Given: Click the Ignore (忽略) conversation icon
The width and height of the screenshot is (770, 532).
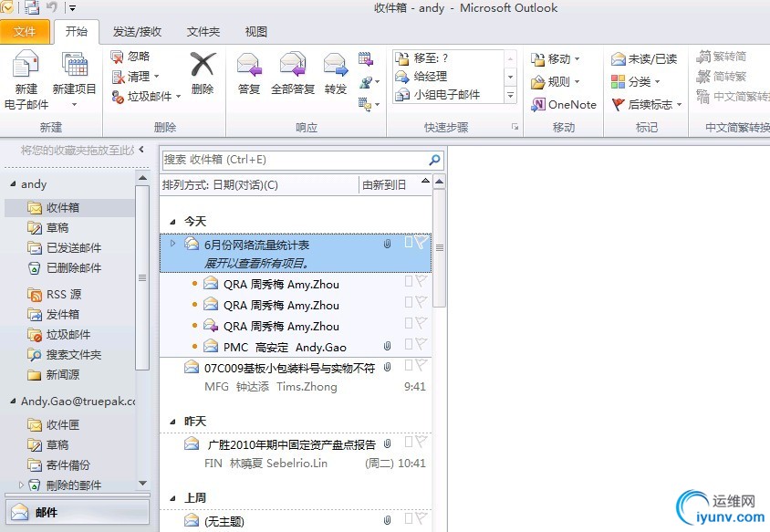Looking at the screenshot, I should (x=117, y=57).
